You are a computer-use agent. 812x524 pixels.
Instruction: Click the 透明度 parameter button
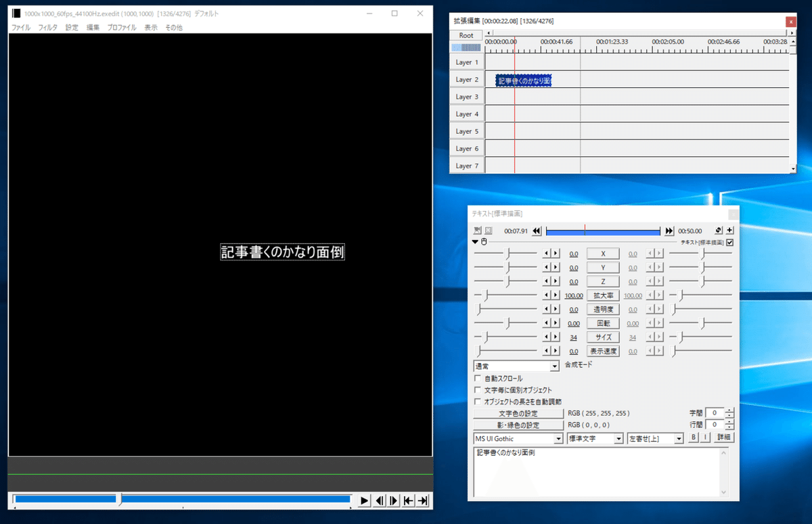click(603, 309)
